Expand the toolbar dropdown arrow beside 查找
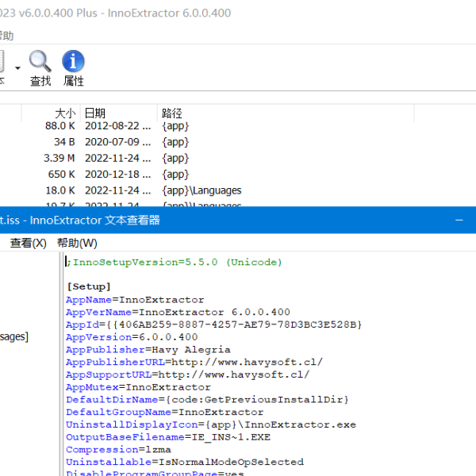Viewport: 476px width, 476px height. point(17,68)
